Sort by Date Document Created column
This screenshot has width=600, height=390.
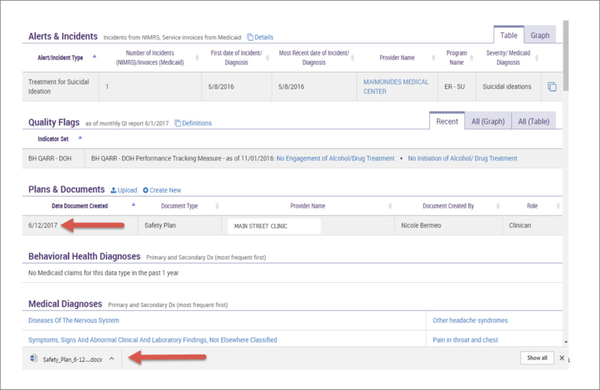[80, 206]
